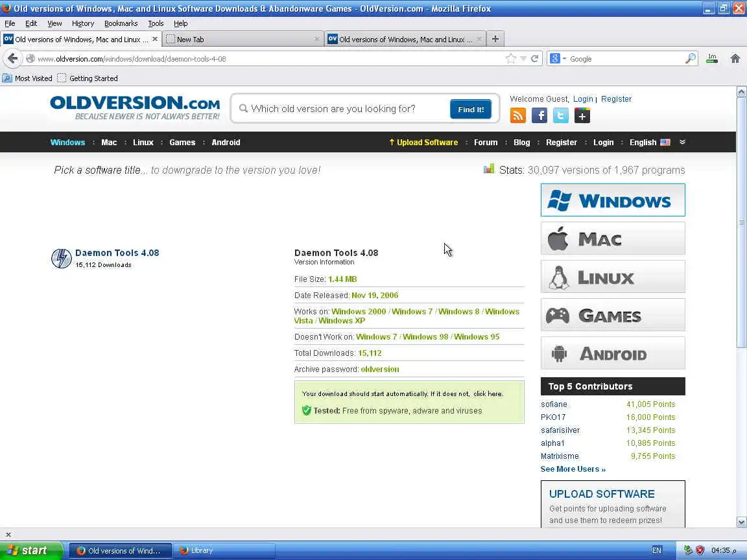Click the Google search engine icon
This screenshot has height=560, width=747.
click(x=554, y=58)
